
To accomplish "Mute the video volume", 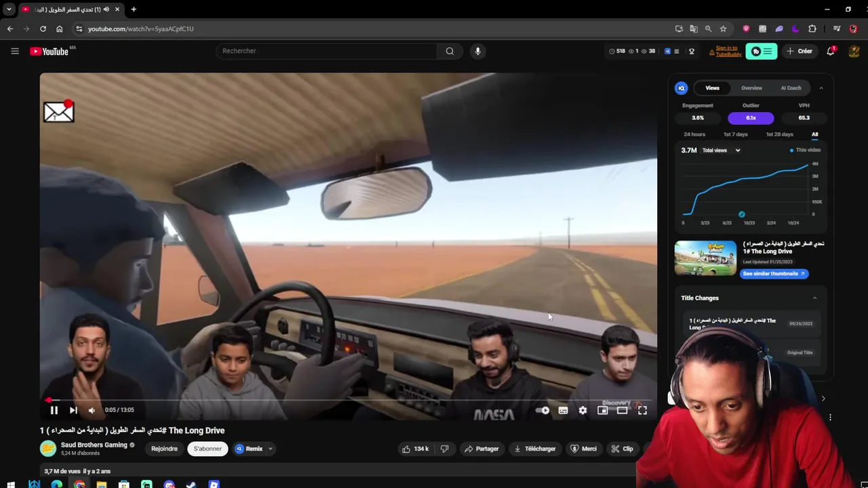I will click(x=92, y=410).
